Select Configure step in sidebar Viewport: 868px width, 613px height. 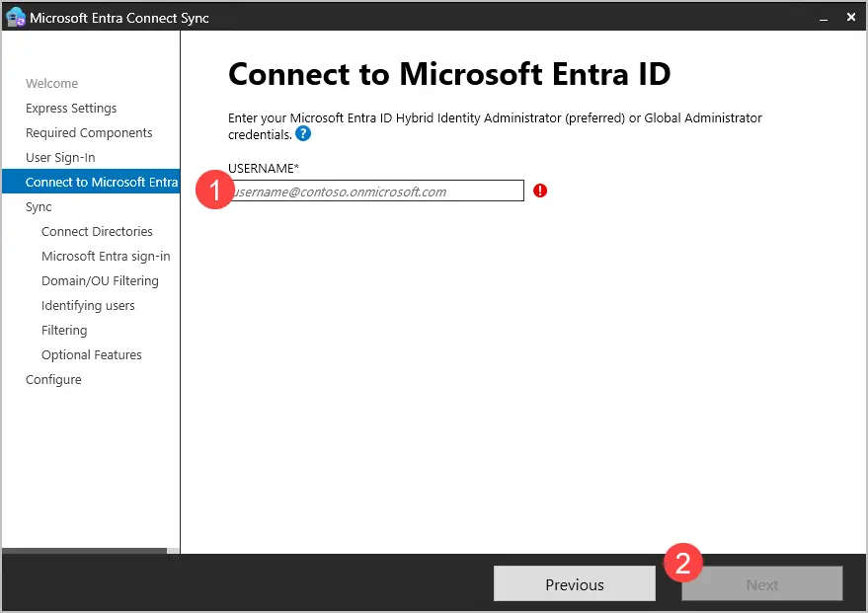click(53, 379)
